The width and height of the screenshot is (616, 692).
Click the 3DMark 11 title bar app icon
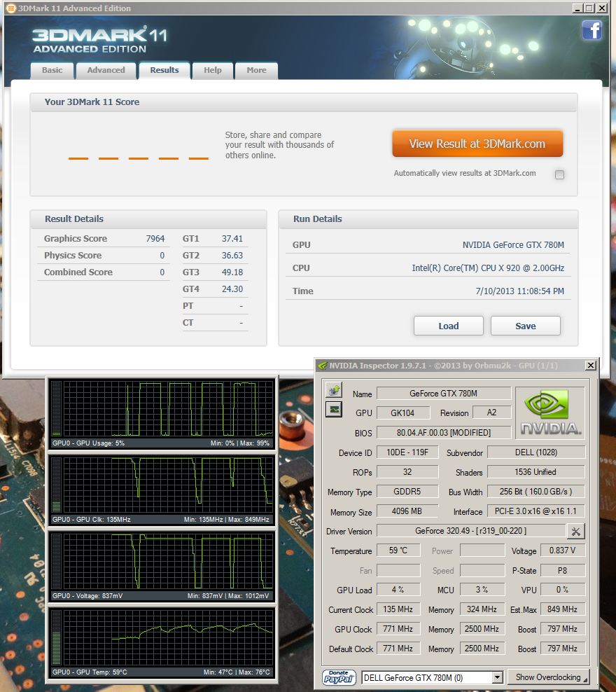point(10,8)
